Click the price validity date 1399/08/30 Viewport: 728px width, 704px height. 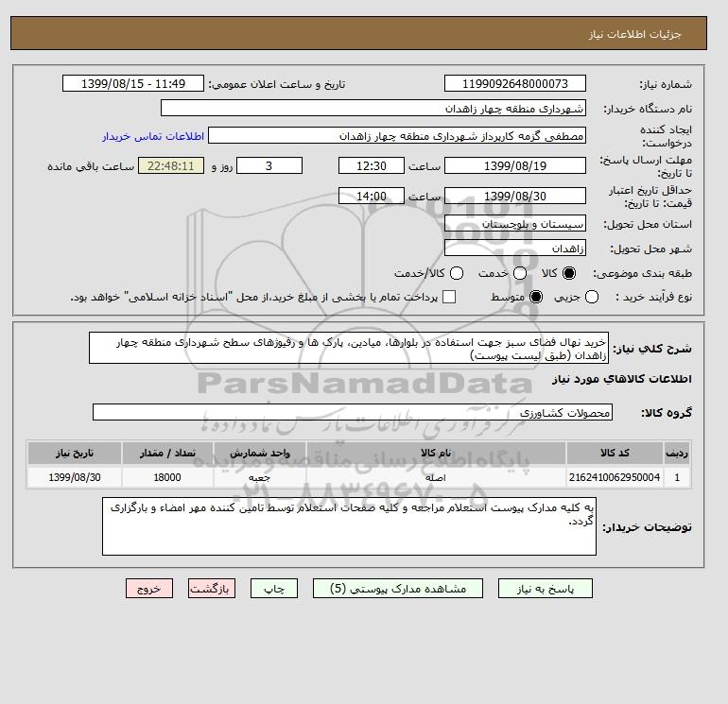pyautogui.click(x=515, y=196)
